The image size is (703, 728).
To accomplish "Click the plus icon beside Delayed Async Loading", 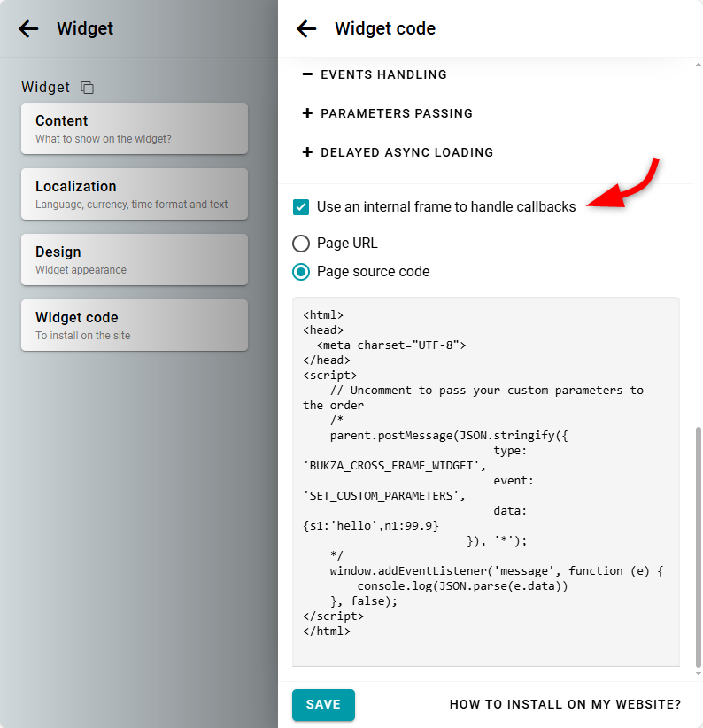I will 307,152.
